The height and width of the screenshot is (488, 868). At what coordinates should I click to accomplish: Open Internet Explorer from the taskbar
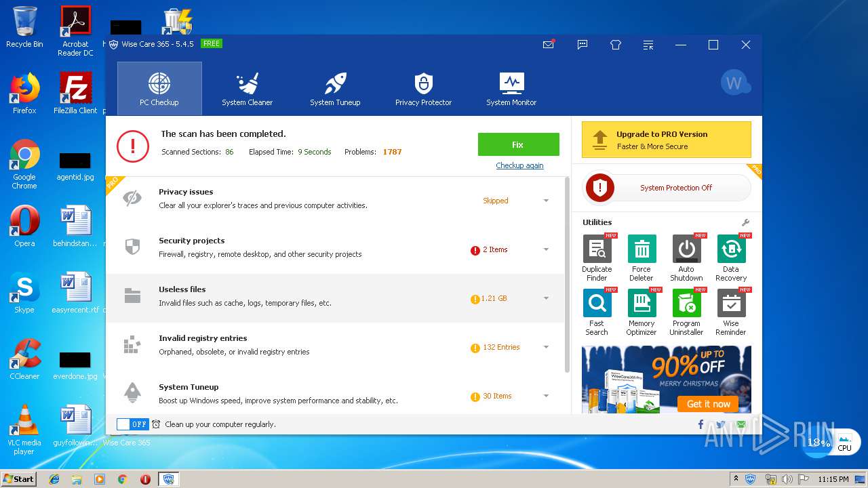(x=54, y=479)
